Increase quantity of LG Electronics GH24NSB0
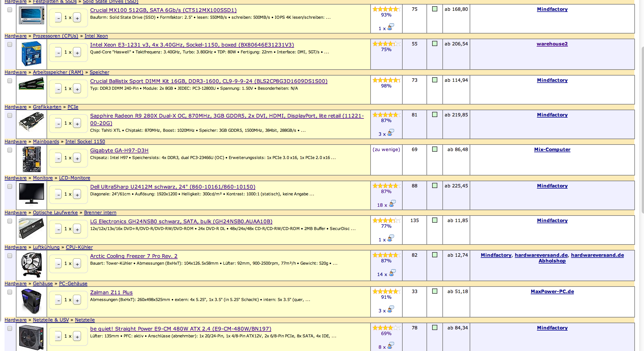This screenshot has height=351, width=644. click(77, 229)
